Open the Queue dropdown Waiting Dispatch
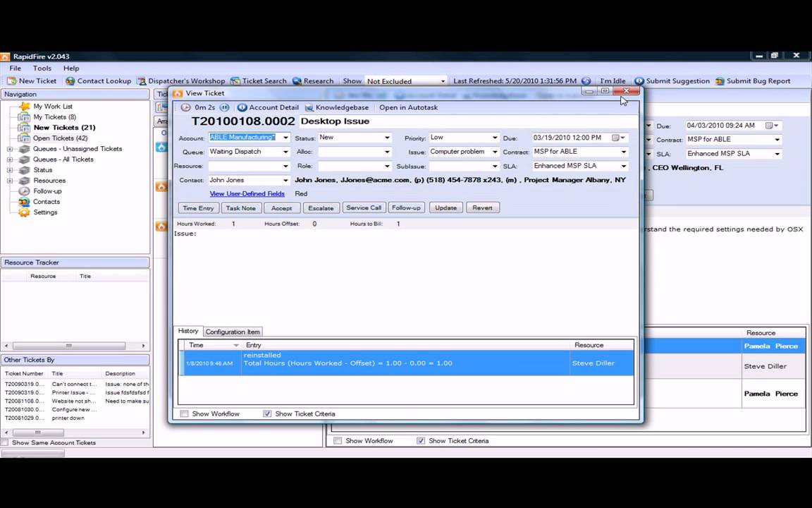Screen dimensions: 812x508 tap(285, 152)
